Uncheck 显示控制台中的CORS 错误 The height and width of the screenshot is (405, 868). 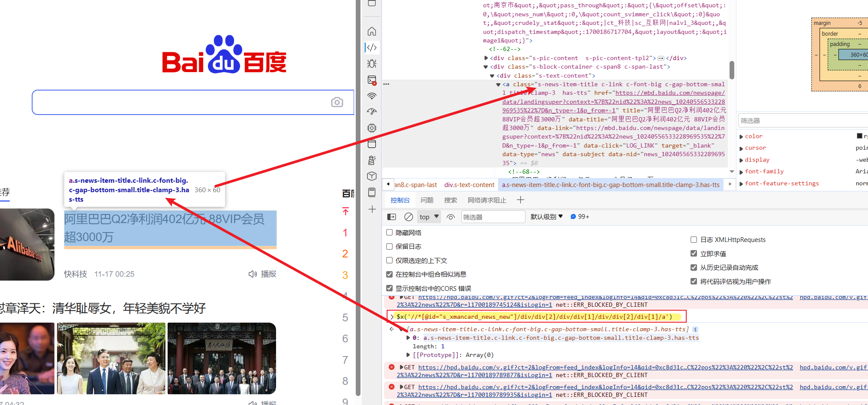click(x=389, y=288)
